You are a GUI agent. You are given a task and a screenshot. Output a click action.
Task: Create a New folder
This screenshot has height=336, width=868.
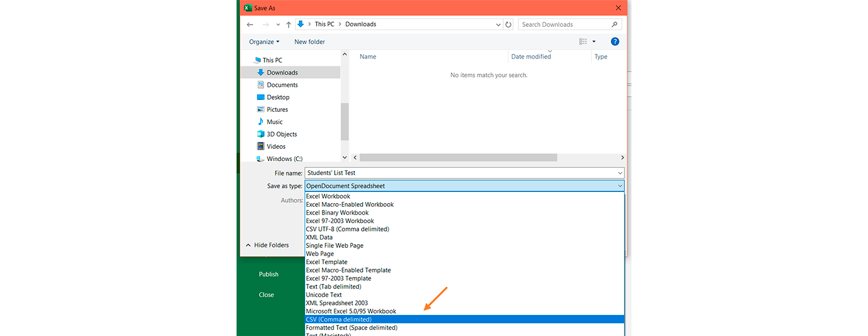[309, 42]
